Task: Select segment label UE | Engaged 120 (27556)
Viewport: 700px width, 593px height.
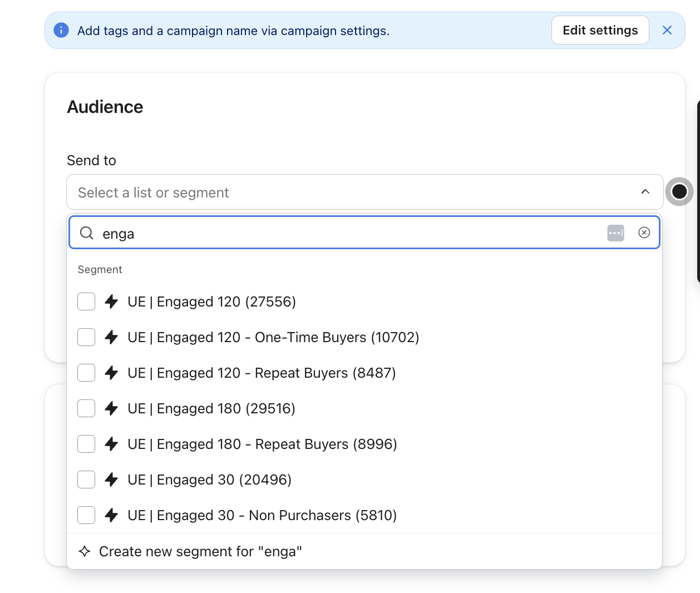Action: (x=211, y=302)
